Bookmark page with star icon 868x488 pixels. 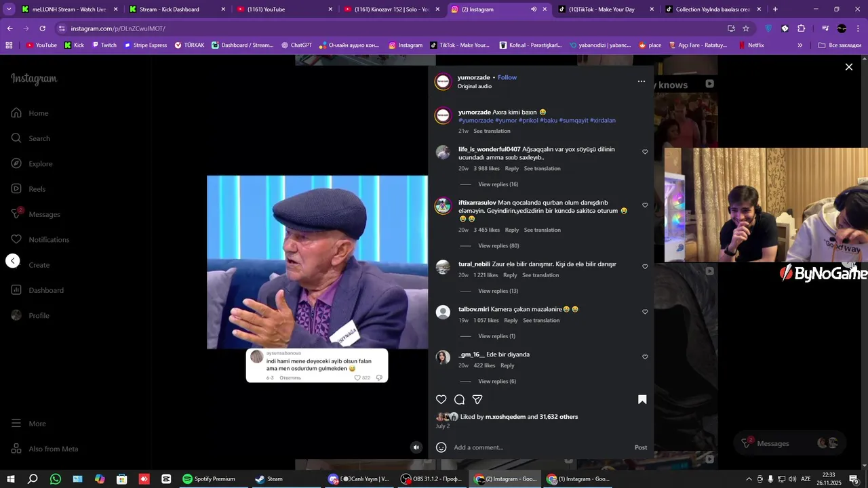[746, 28]
